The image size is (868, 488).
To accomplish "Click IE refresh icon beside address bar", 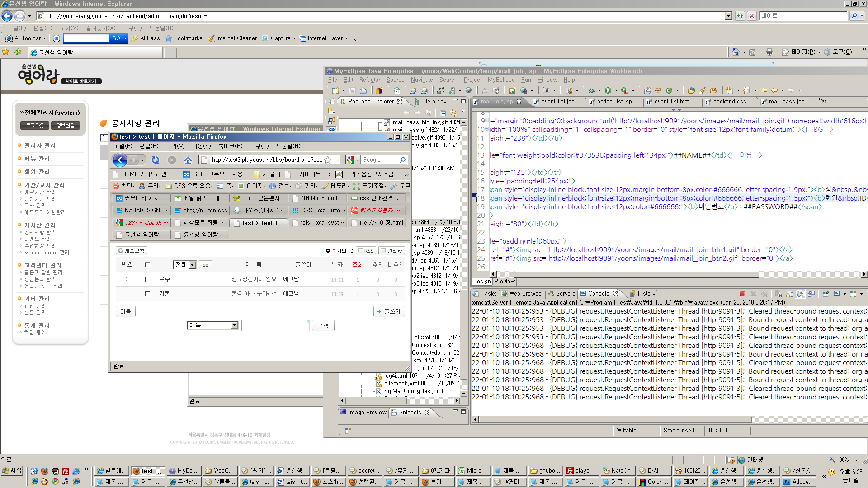I will pyautogui.click(x=740, y=16).
